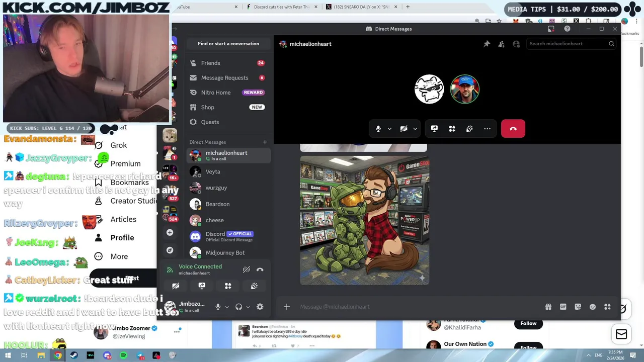The width and height of the screenshot is (644, 362).
Task: Open pinned messages in the DM header
Action: 487,44
